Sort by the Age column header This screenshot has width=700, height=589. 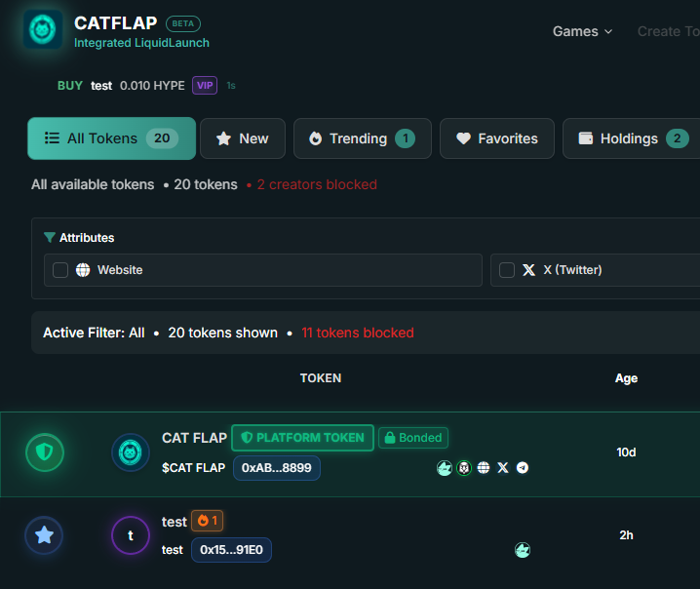point(626,378)
